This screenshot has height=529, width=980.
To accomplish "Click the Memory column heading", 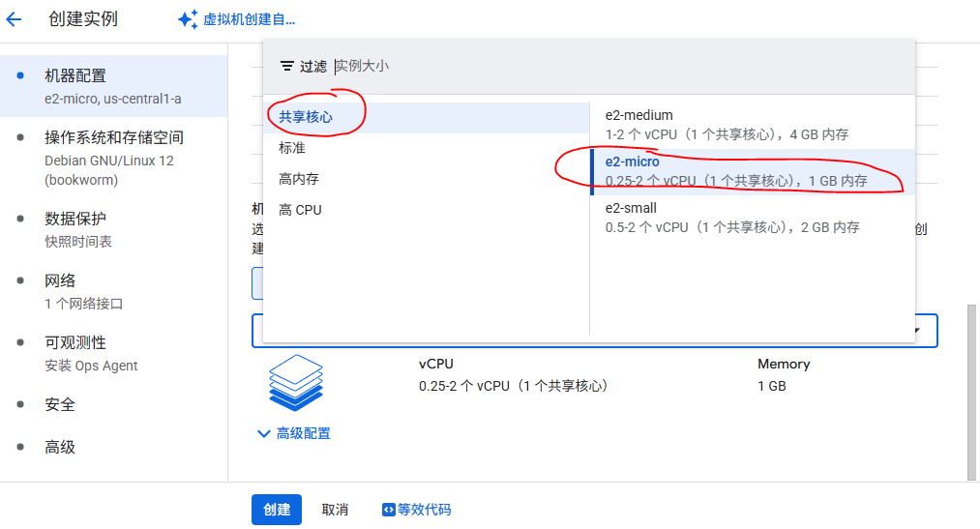I will tap(784, 365).
